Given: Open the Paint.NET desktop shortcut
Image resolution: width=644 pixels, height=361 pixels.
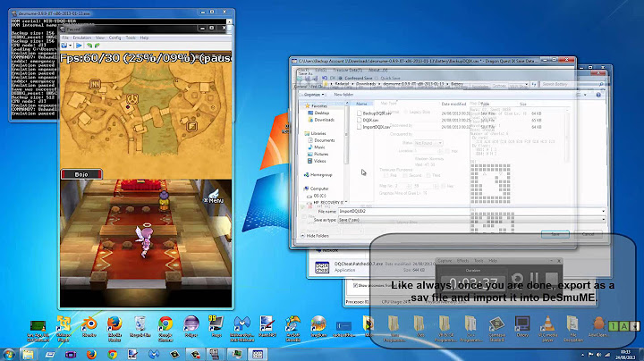Looking at the screenshot, I should (267, 327).
